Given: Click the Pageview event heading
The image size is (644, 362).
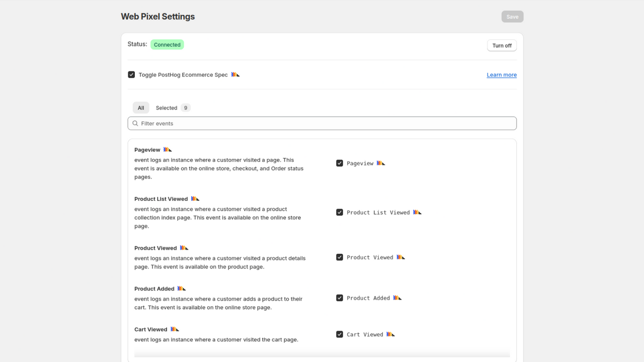Looking at the screenshot, I should point(147,150).
